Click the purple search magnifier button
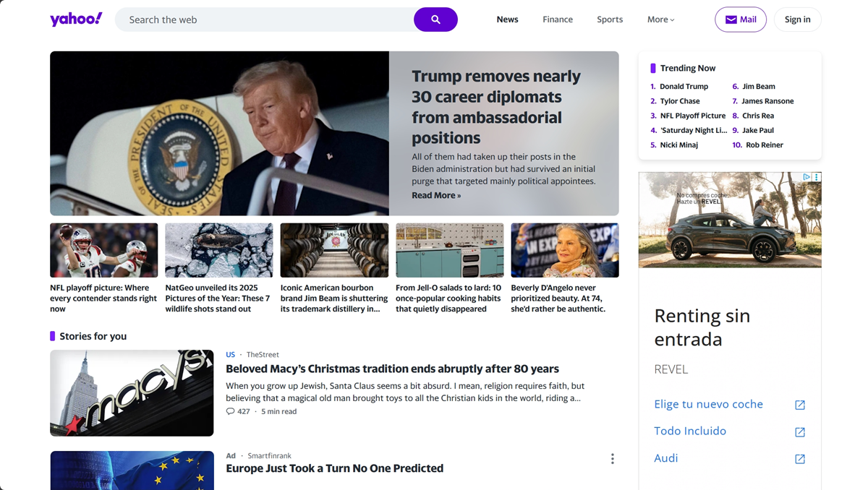The image size is (868, 490). 435,20
